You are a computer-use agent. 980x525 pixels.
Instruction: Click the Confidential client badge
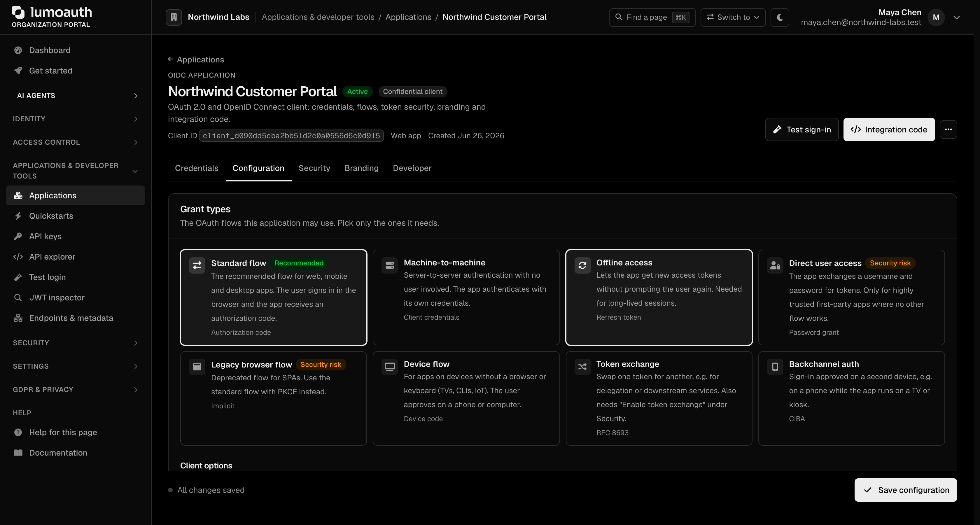[x=412, y=92]
